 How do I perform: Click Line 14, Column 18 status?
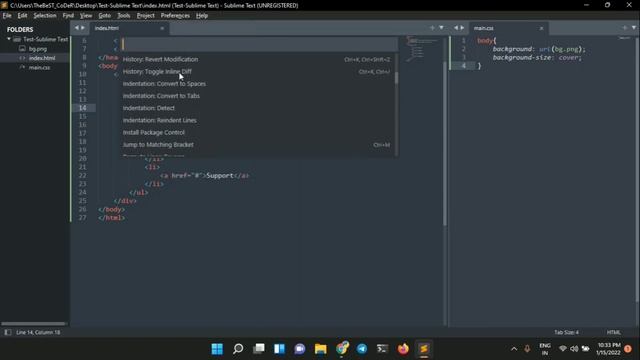point(38,332)
